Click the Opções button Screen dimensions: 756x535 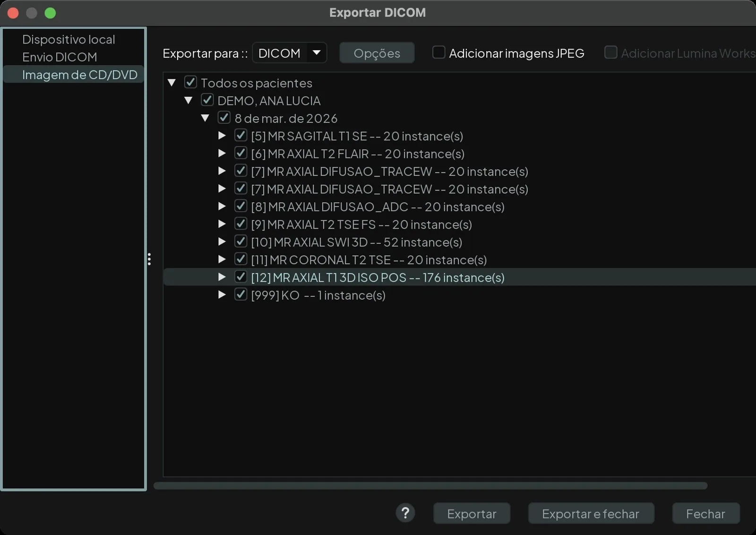[x=377, y=53]
